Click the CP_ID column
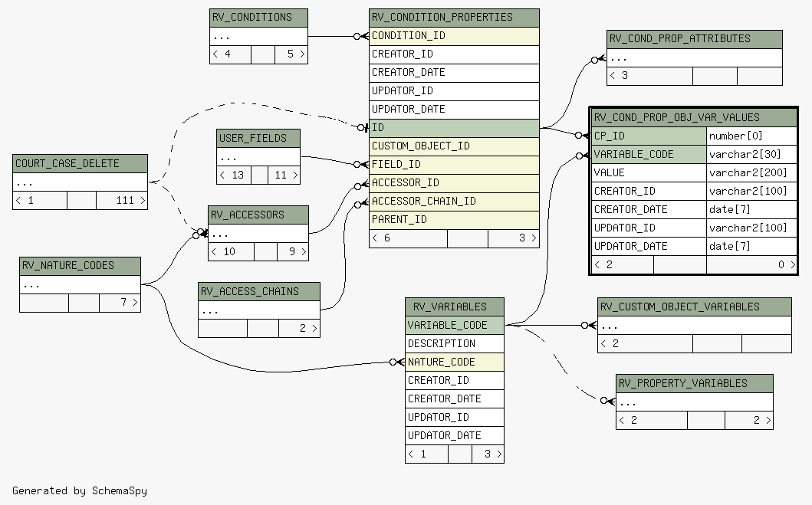The height and width of the screenshot is (505, 812). (x=649, y=136)
